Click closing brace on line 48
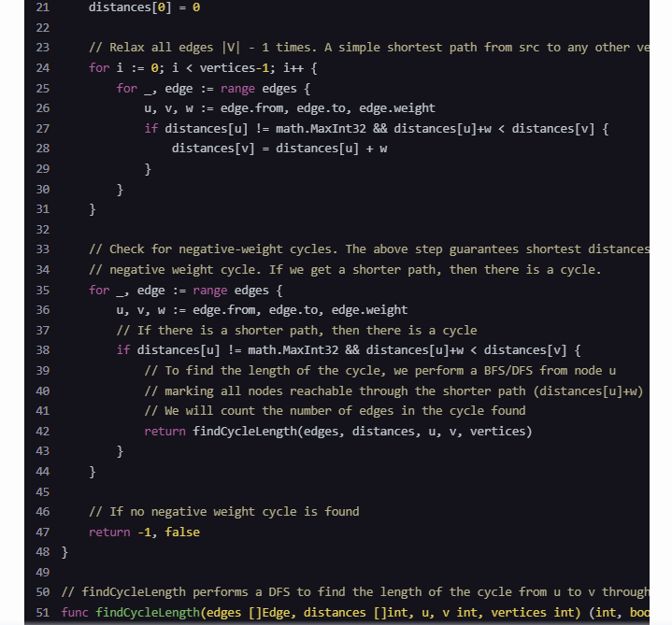The image size is (672, 625). [x=64, y=552]
